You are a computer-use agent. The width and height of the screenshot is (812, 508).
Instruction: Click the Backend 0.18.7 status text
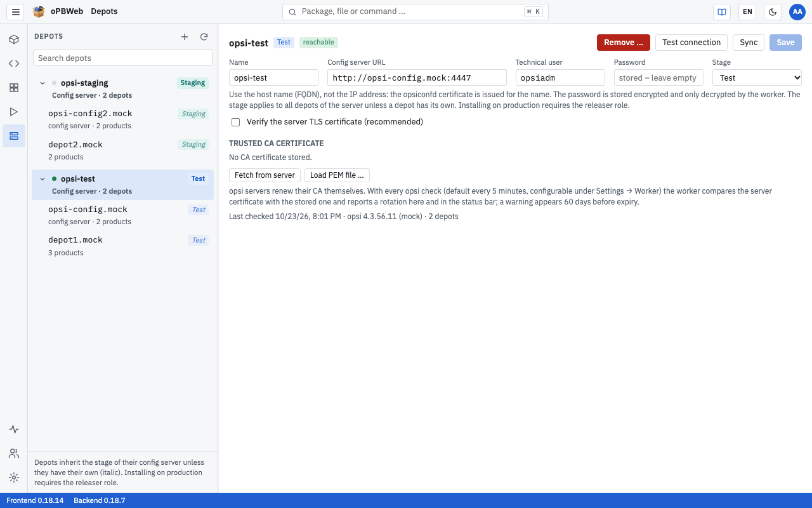(x=100, y=500)
